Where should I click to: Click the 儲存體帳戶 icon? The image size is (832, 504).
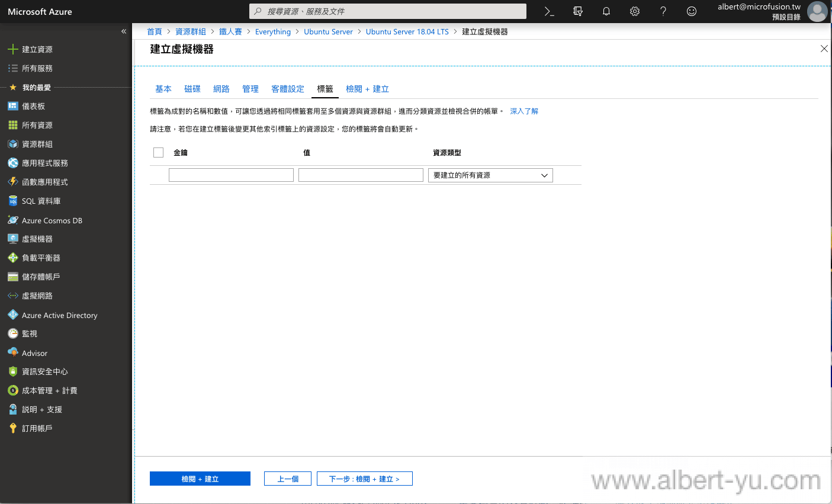tap(13, 277)
